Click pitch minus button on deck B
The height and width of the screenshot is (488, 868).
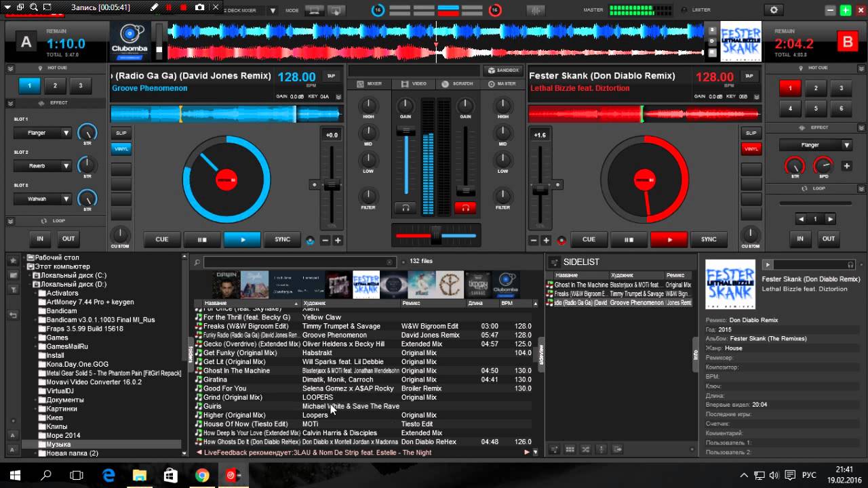pos(534,241)
